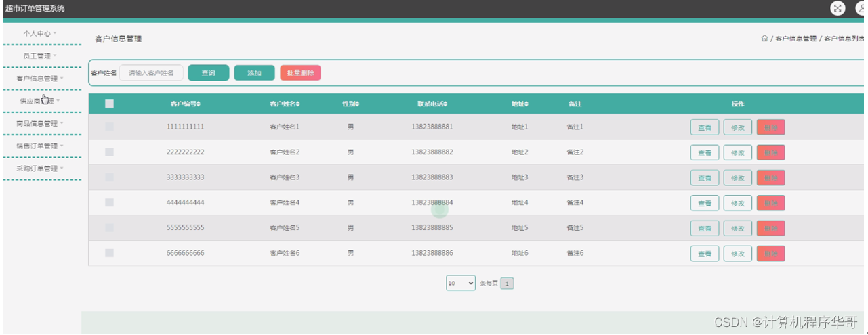Click phone number 13823888883 cell
This screenshot has height=335, width=868.
point(432,177)
